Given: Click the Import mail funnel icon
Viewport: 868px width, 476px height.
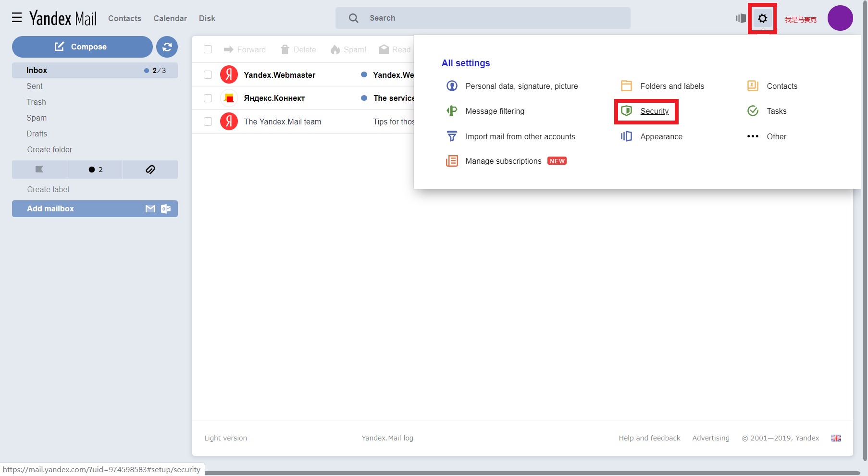Looking at the screenshot, I should coord(452,136).
